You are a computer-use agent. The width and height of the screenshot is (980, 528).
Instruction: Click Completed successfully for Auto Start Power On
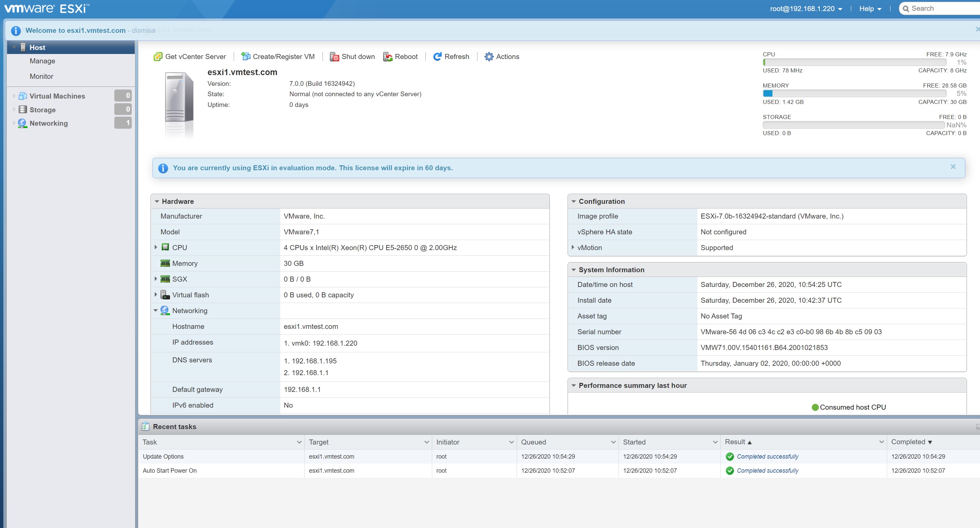(767, 471)
